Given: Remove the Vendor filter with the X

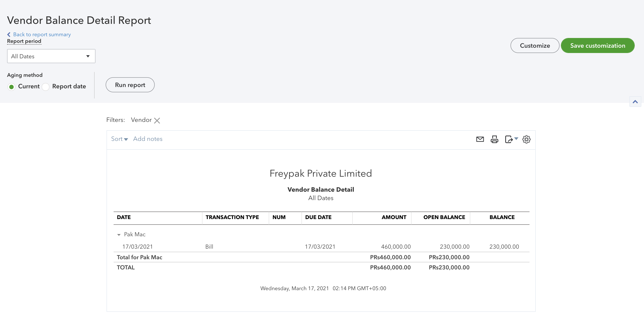Looking at the screenshot, I should 157,120.
